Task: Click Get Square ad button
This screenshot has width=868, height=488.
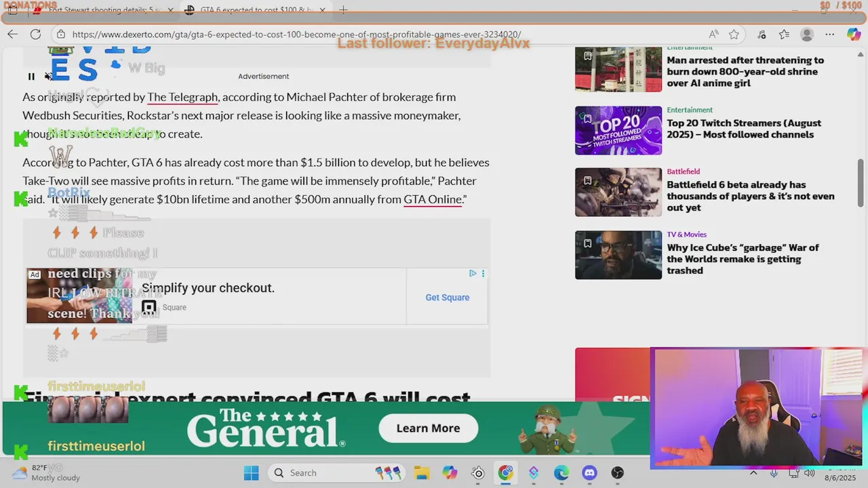Action: coord(447,298)
